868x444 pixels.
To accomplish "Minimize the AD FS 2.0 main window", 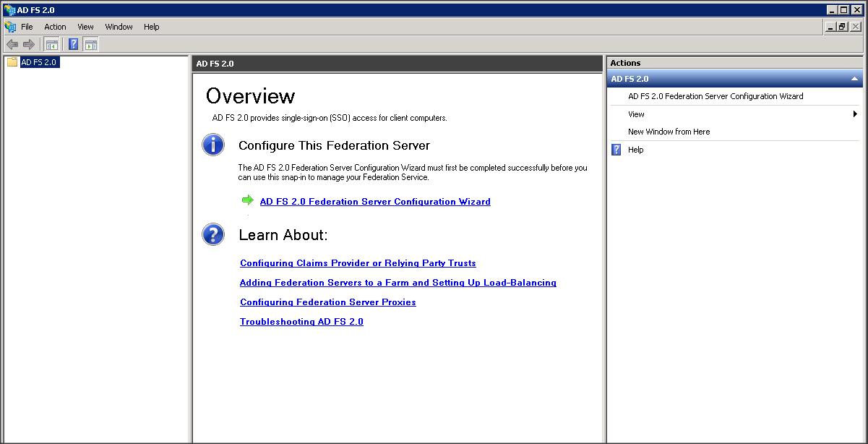I will [x=833, y=10].
